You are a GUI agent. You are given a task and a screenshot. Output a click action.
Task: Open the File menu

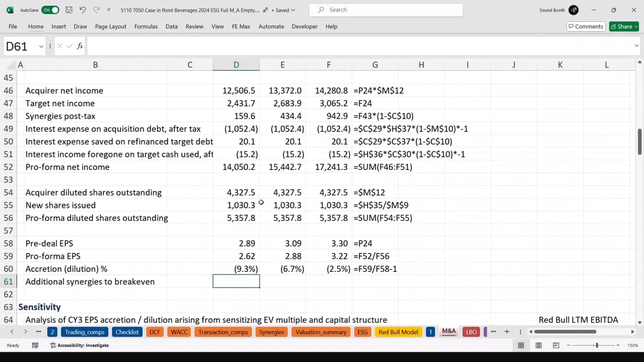(13, 26)
